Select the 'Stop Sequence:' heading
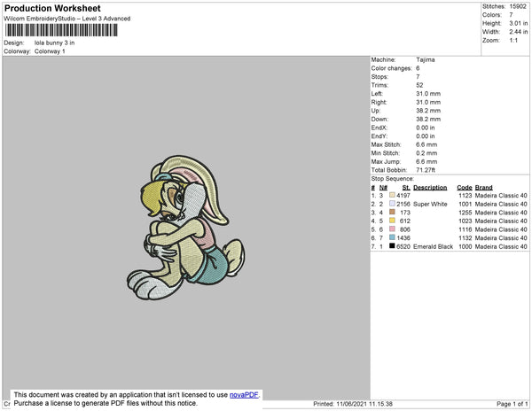Image resolution: width=532 pixels, height=411 pixels. coord(393,179)
